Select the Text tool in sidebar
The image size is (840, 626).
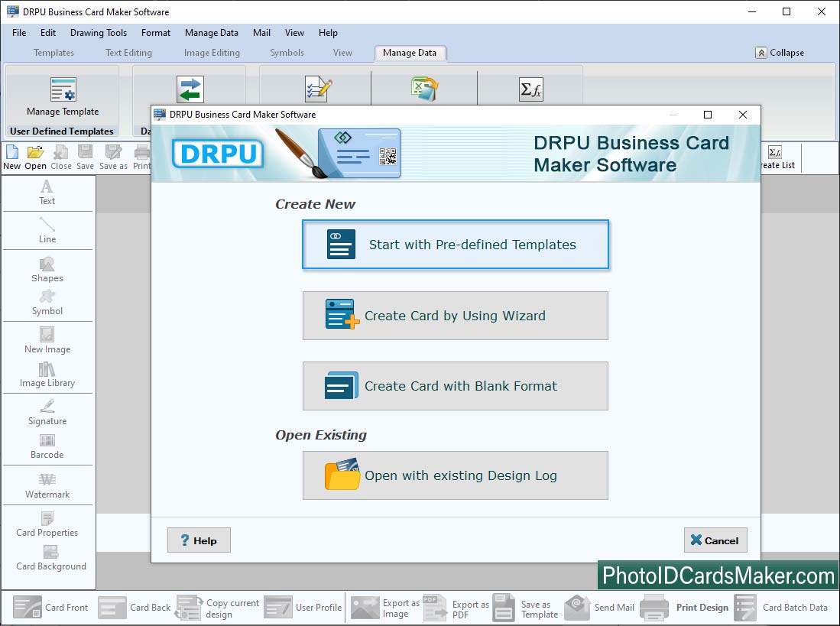click(47, 193)
